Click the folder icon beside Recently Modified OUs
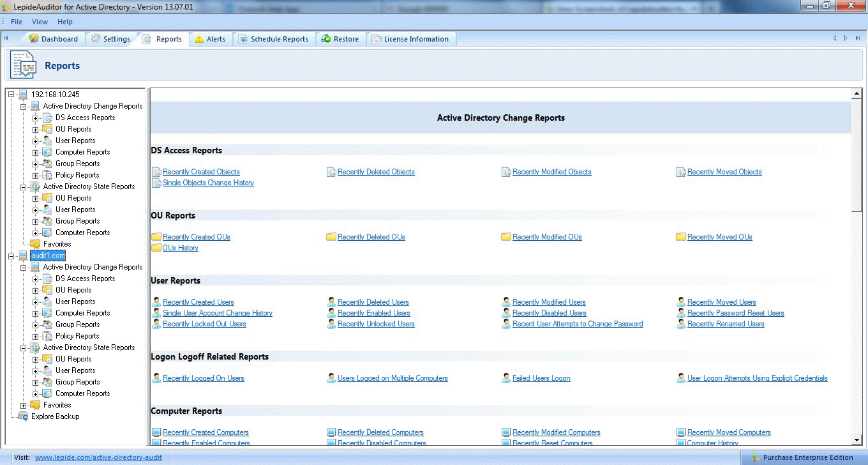 click(x=506, y=237)
